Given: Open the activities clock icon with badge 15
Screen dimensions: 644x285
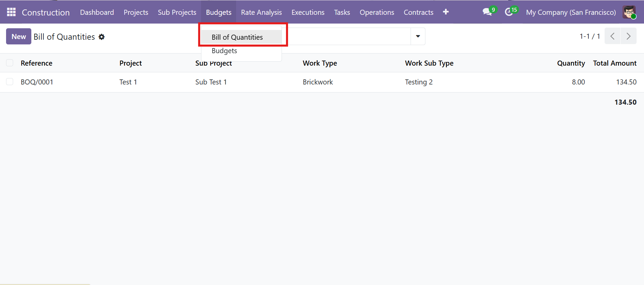Looking at the screenshot, I should coord(509,12).
